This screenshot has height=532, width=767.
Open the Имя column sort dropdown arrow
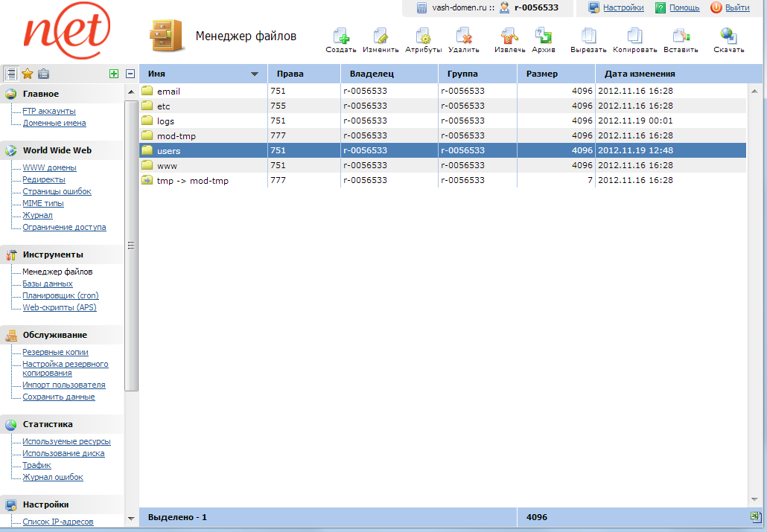[255, 74]
